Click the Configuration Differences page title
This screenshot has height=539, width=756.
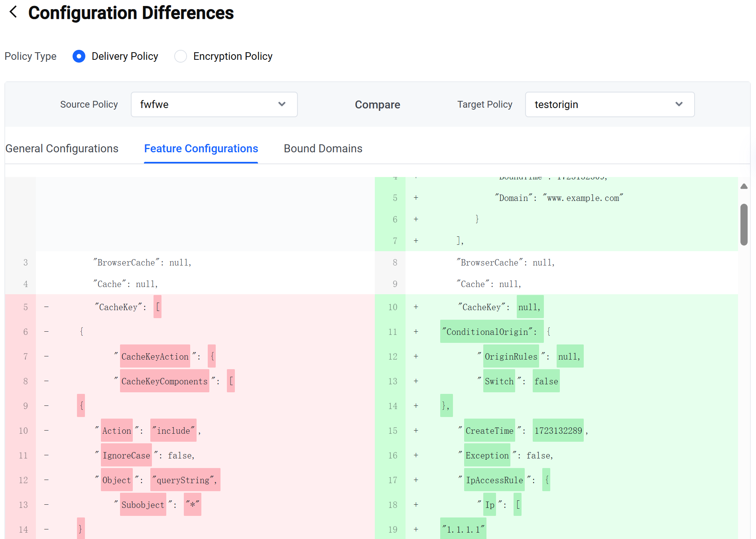(131, 13)
